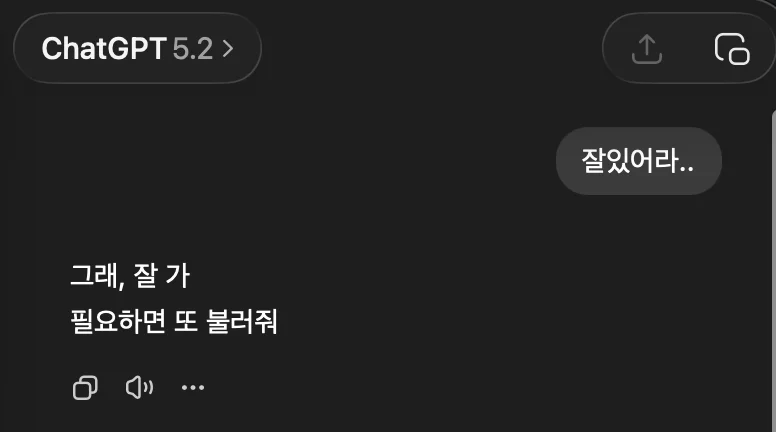Share this conversation using the upload-arrow icon
This screenshot has height=432, width=776.
pos(646,49)
